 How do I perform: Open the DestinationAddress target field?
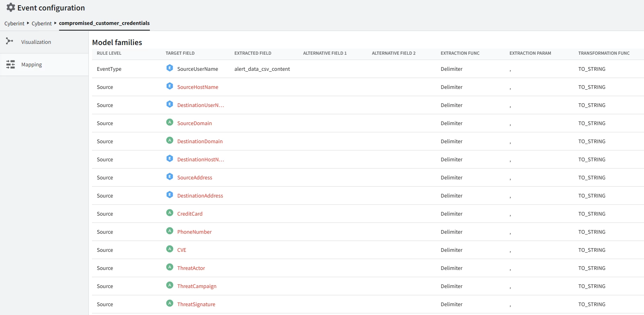[200, 196]
